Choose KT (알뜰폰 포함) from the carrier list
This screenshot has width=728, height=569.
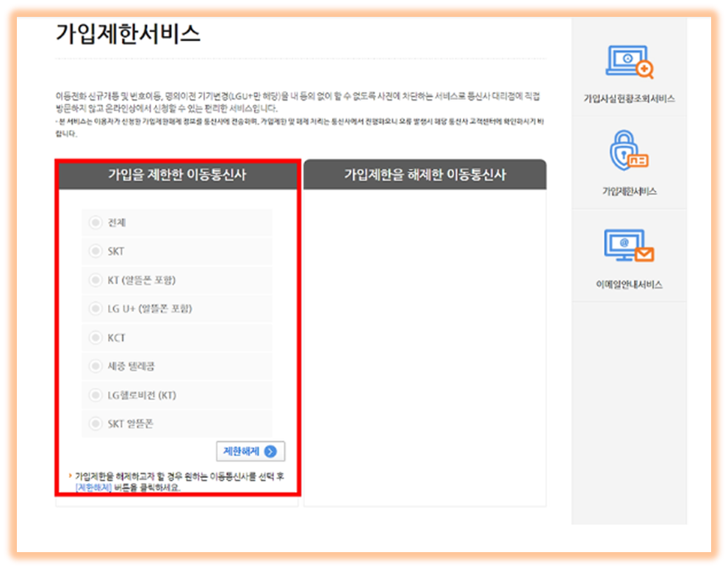(x=95, y=280)
